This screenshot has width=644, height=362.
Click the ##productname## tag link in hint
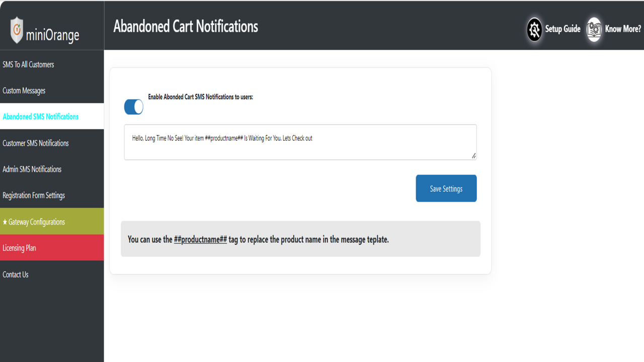point(200,239)
